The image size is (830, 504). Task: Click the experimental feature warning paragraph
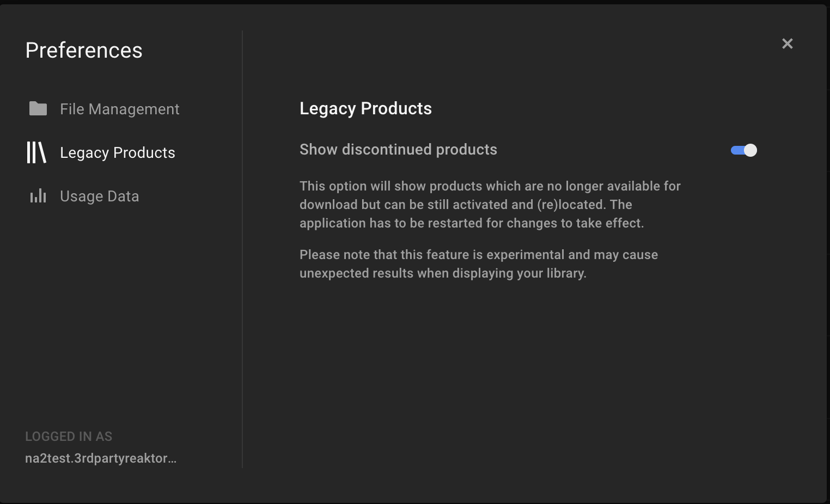tap(479, 264)
